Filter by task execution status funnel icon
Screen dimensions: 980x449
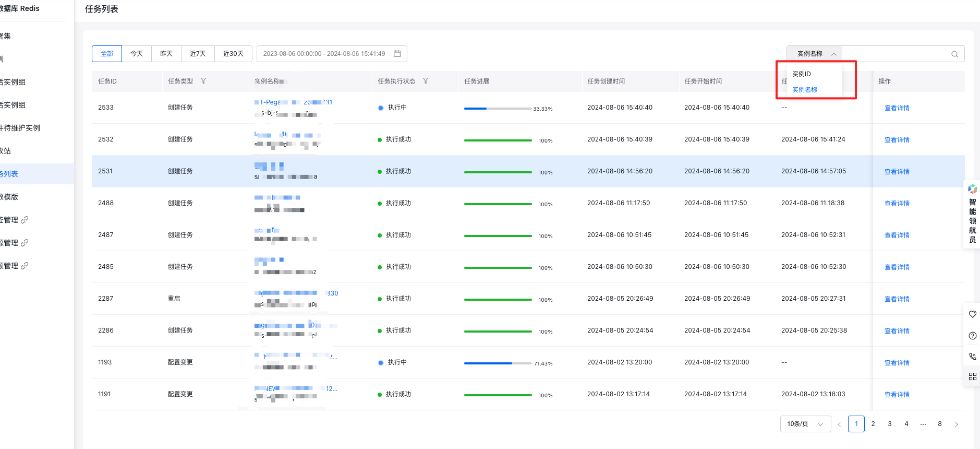pyautogui.click(x=426, y=81)
